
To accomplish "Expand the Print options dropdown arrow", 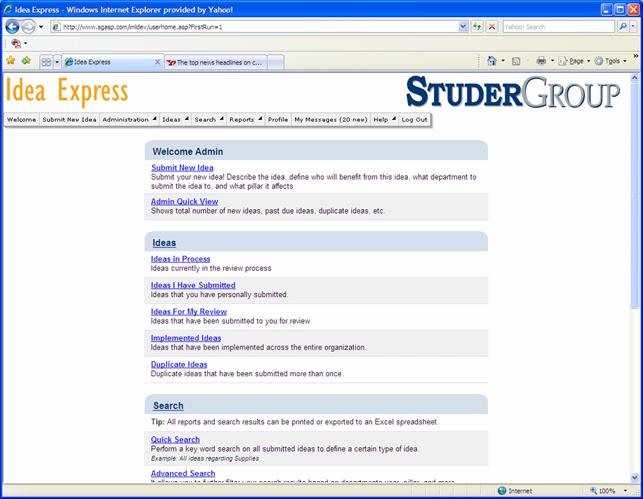I will point(552,61).
